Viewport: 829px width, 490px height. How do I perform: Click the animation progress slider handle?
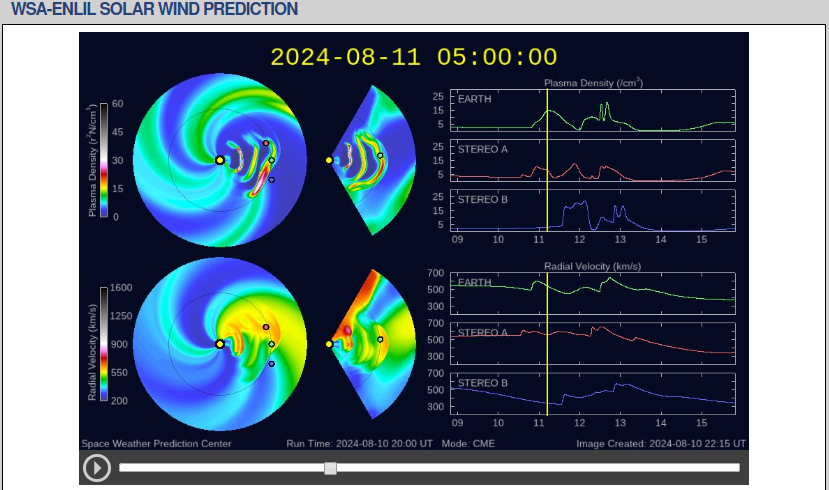point(330,468)
